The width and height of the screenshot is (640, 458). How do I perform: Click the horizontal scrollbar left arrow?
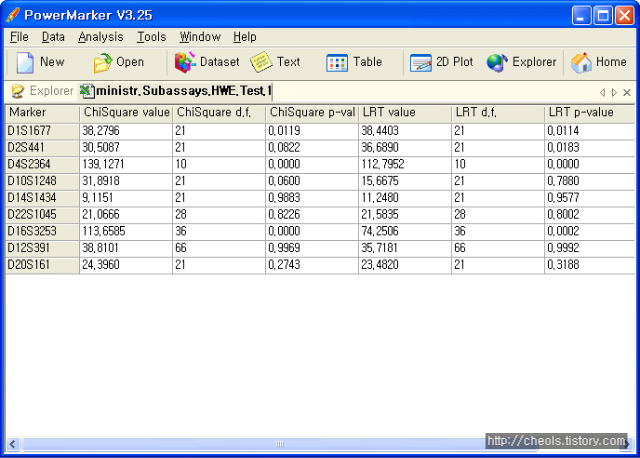click(13, 444)
